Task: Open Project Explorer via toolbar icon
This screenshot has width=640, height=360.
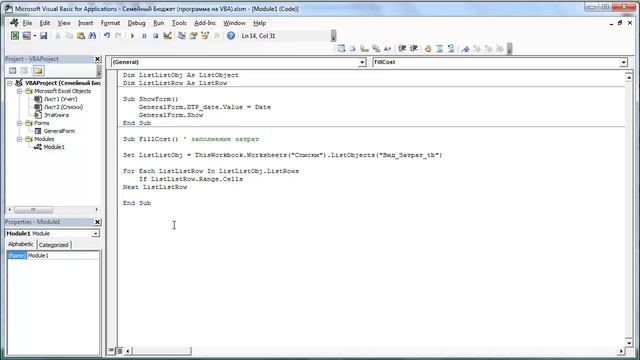Action: 182,36
